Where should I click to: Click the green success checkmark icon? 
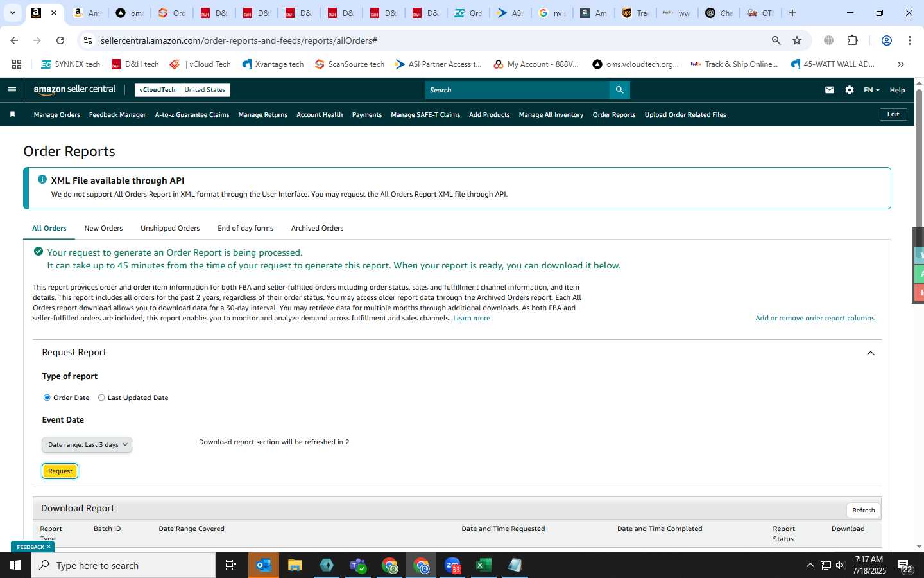tap(38, 252)
